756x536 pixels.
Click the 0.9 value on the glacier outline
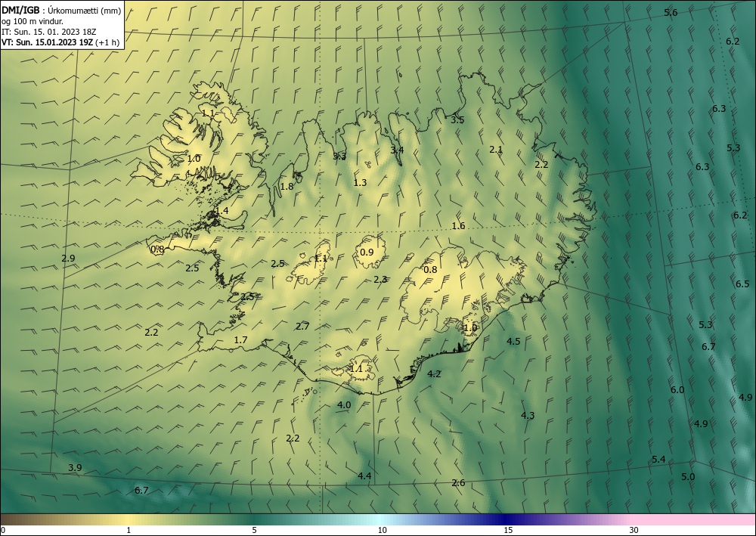[x=367, y=252]
